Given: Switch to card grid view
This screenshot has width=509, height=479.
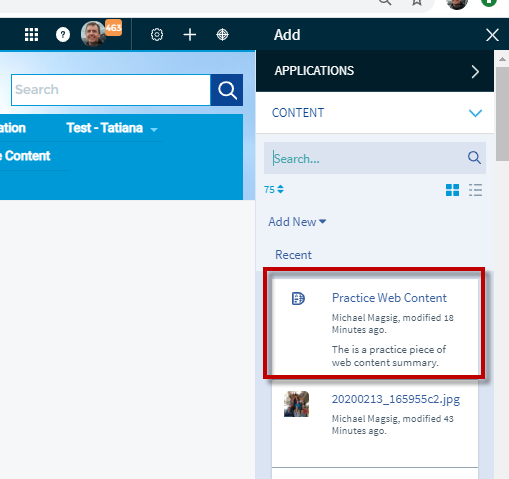Looking at the screenshot, I should click(x=452, y=190).
